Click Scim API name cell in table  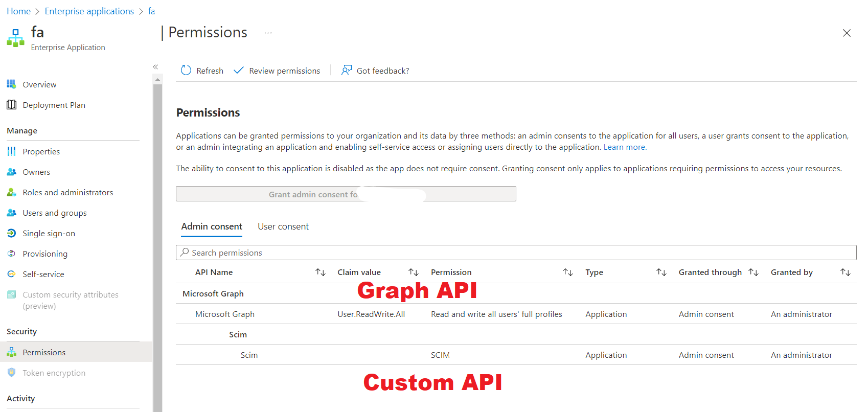pyautogui.click(x=249, y=355)
